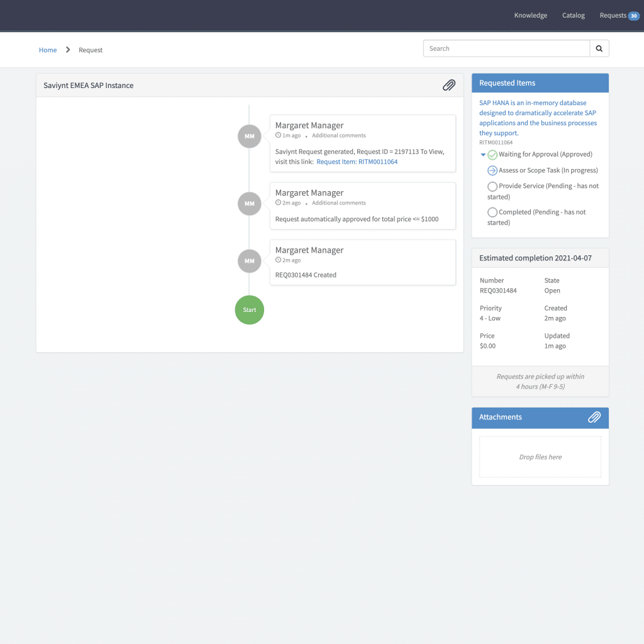Go to Home breadcrumb link
Viewport: 644px width, 644px height.
tap(48, 50)
